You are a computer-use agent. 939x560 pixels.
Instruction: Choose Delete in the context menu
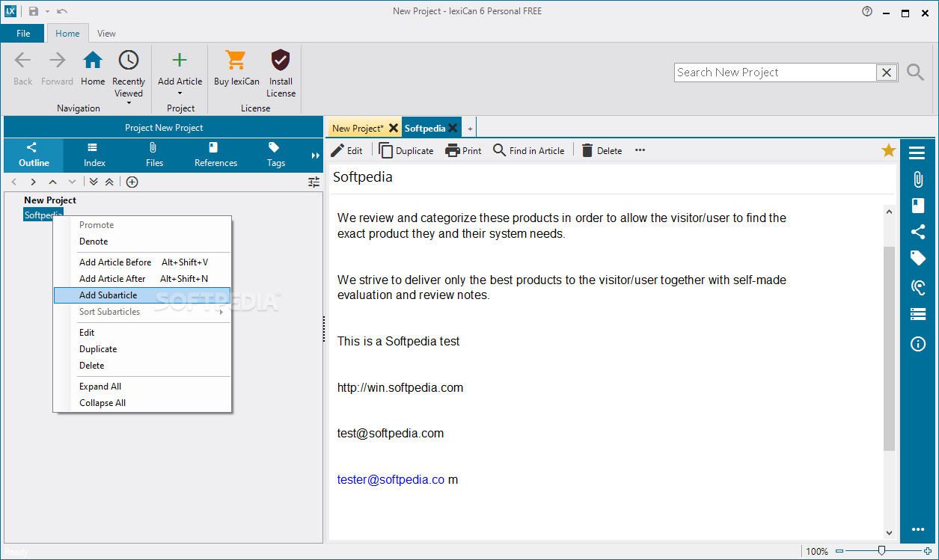coord(142,366)
